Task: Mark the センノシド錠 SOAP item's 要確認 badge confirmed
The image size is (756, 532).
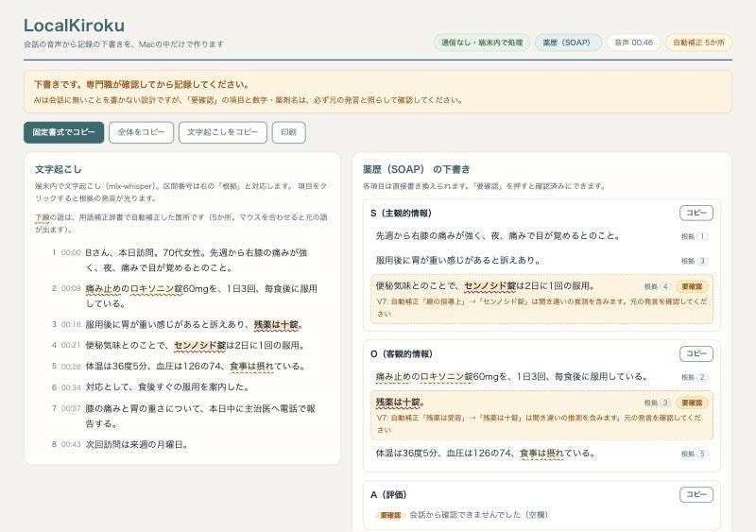Action: click(692, 286)
